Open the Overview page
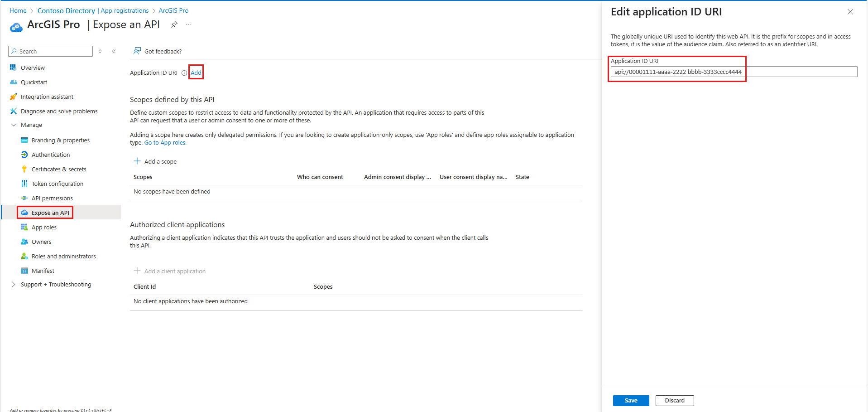Viewport: 868px width, 412px height. [33, 68]
